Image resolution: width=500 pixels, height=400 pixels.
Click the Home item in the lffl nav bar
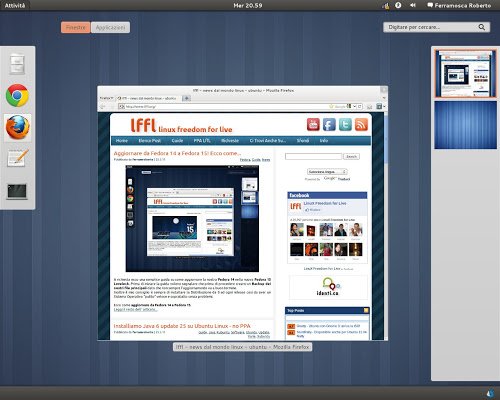point(122,141)
